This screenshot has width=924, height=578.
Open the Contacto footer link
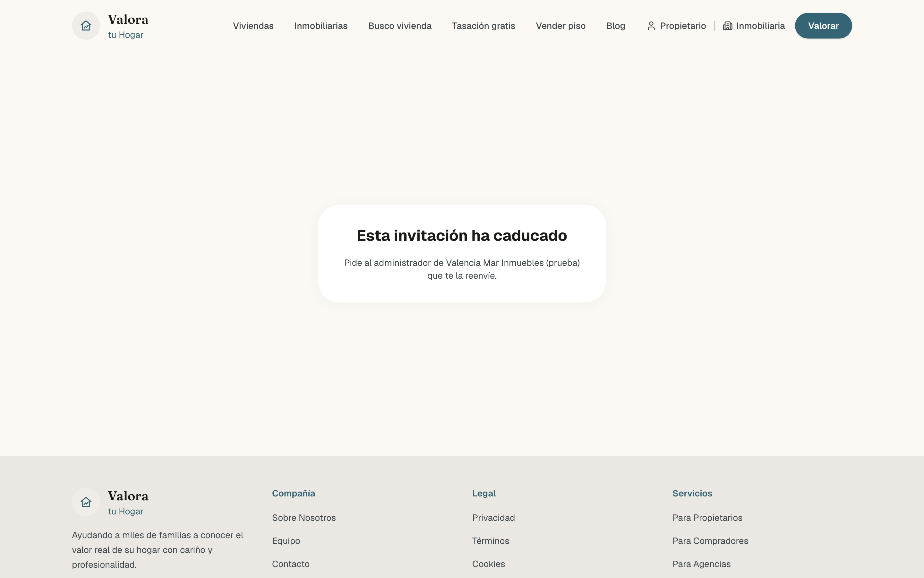coord(291,564)
